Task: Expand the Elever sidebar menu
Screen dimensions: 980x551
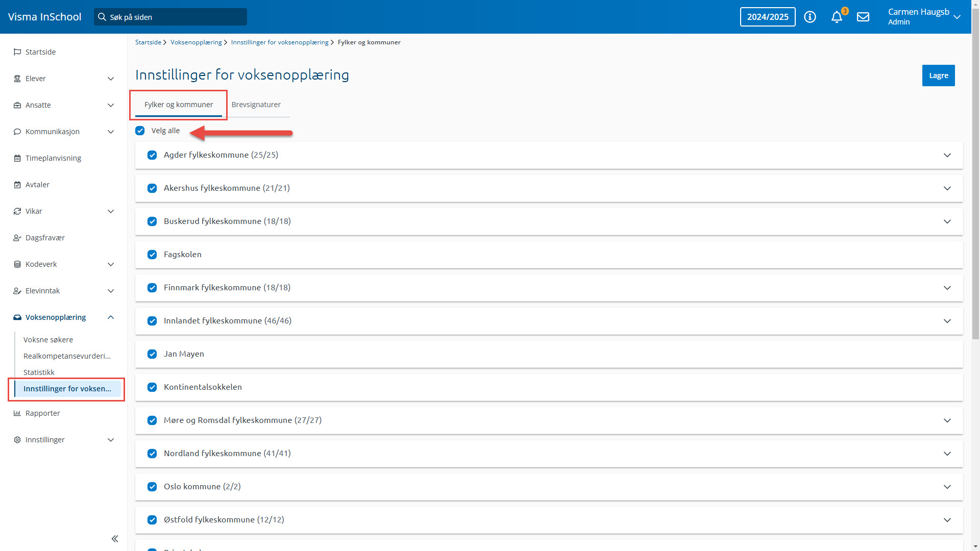Action: point(111,79)
